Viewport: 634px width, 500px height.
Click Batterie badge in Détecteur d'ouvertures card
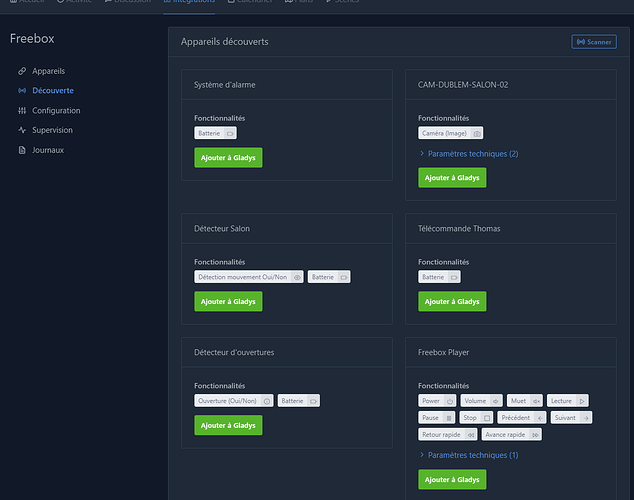click(299, 401)
